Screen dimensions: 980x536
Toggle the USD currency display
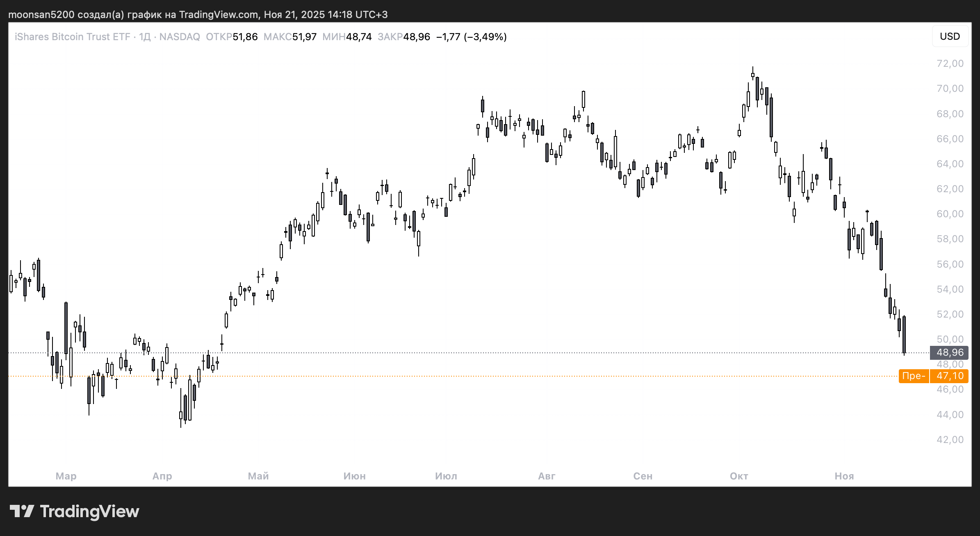coord(950,36)
